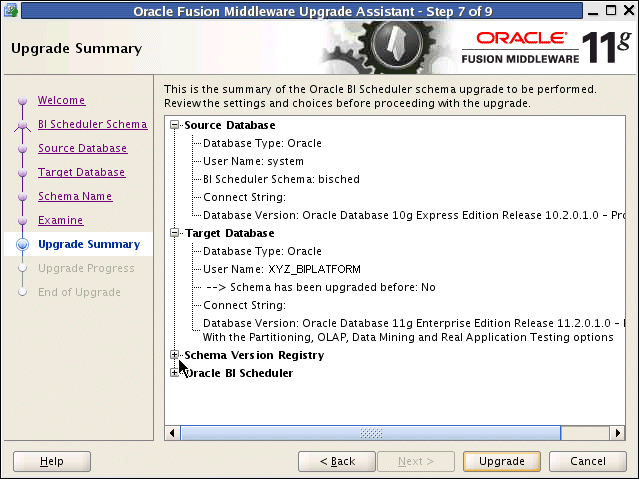Expand the Oracle BI Scheduler node
Image resolution: width=639 pixels, height=479 pixels.
tap(174, 373)
